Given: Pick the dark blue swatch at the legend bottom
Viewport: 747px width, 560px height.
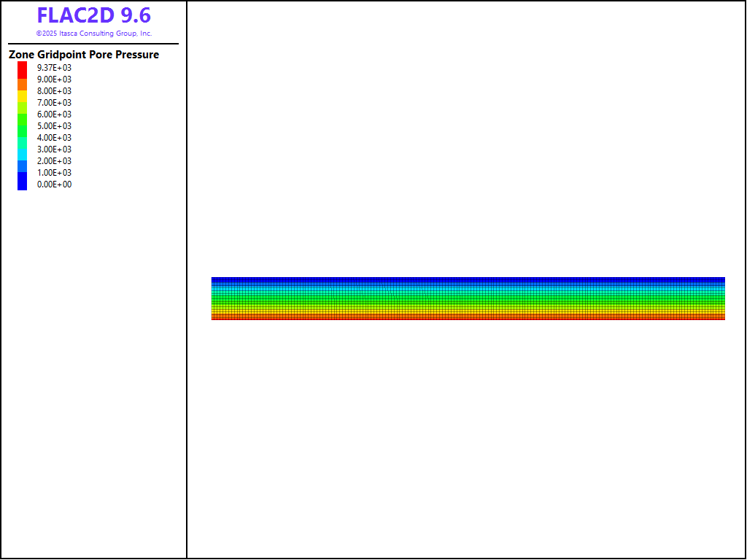Looking at the screenshot, I should pyautogui.click(x=22, y=182).
